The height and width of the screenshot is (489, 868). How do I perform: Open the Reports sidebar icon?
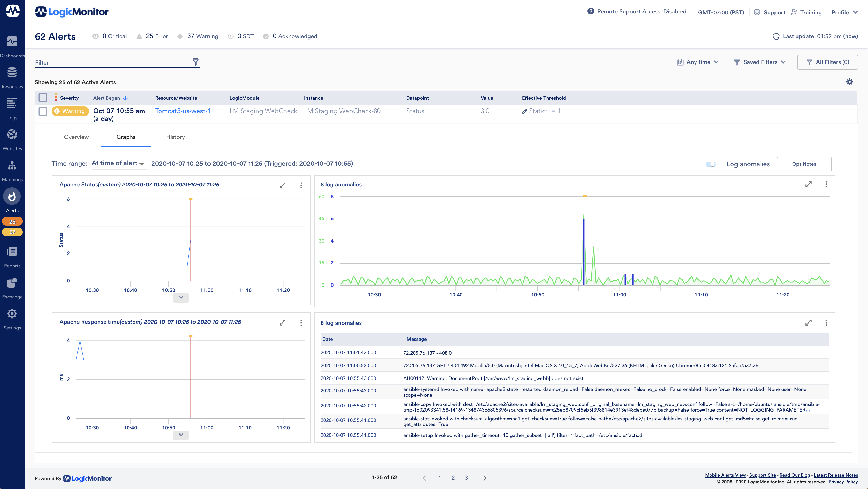pyautogui.click(x=12, y=251)
